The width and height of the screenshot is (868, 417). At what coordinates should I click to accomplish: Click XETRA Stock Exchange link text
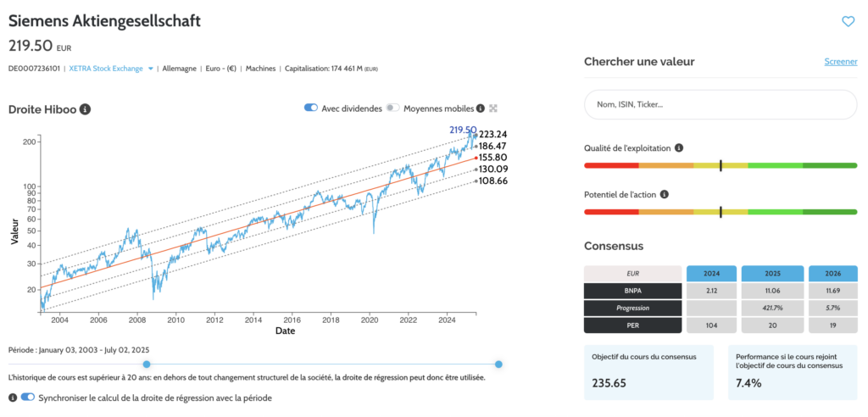click(x=106, y=69)
